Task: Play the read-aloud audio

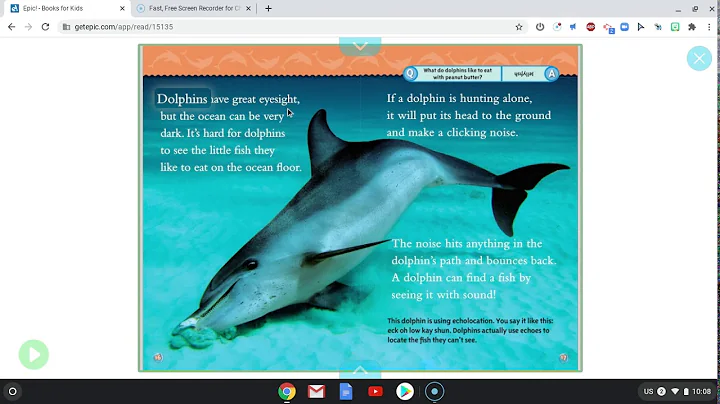Action: 34,354
